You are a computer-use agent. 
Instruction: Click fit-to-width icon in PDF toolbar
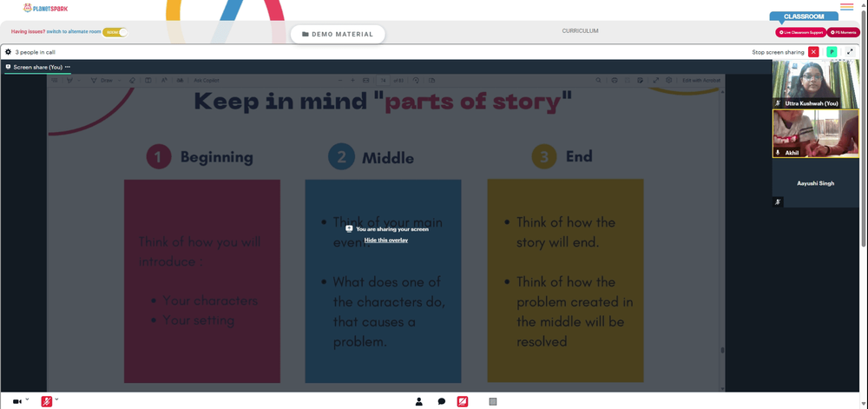(x=366, y=80)
